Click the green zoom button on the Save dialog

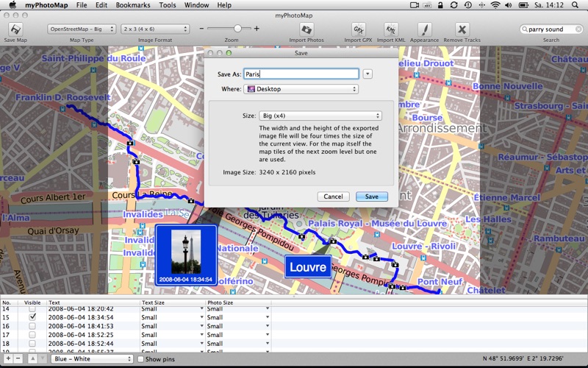point(229,53)
